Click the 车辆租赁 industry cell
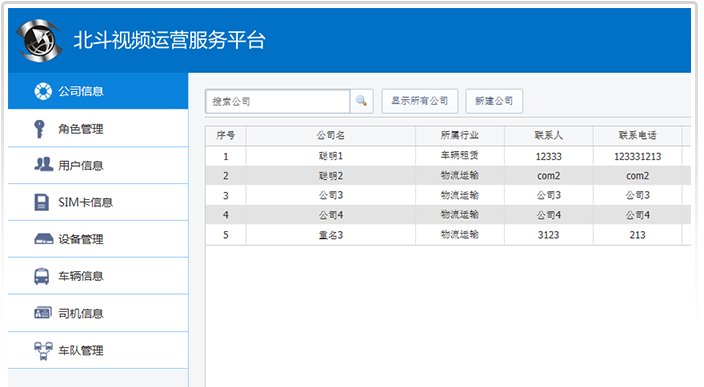The height and width of the screenshot is (387, 704). [460, 156]
